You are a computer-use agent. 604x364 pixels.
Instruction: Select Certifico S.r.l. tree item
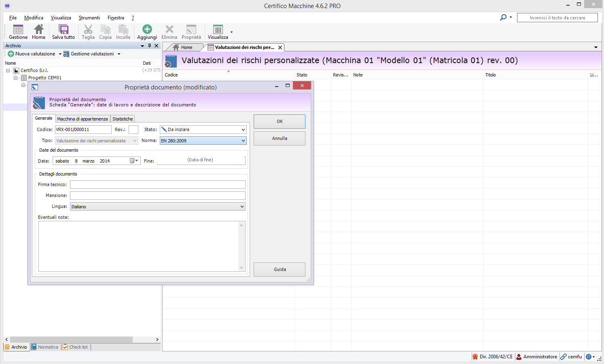click(34, 70)
